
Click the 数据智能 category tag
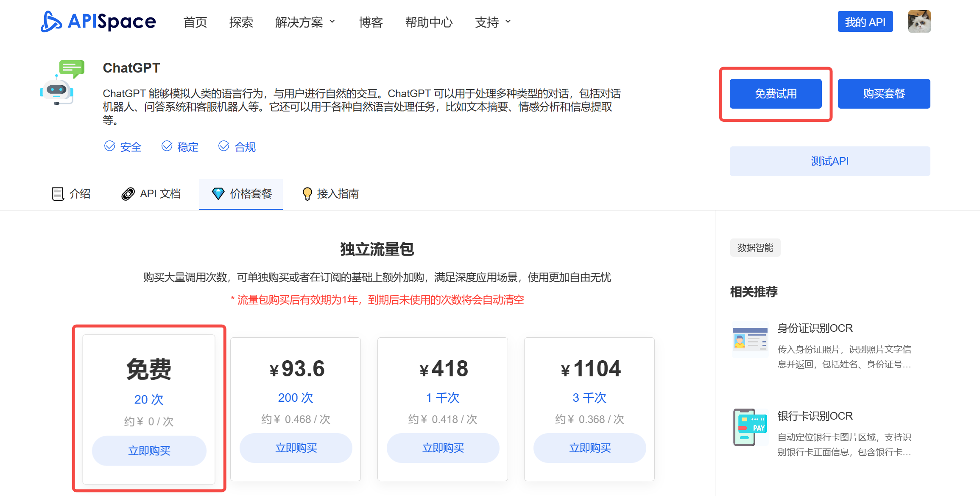click(755, 248)
